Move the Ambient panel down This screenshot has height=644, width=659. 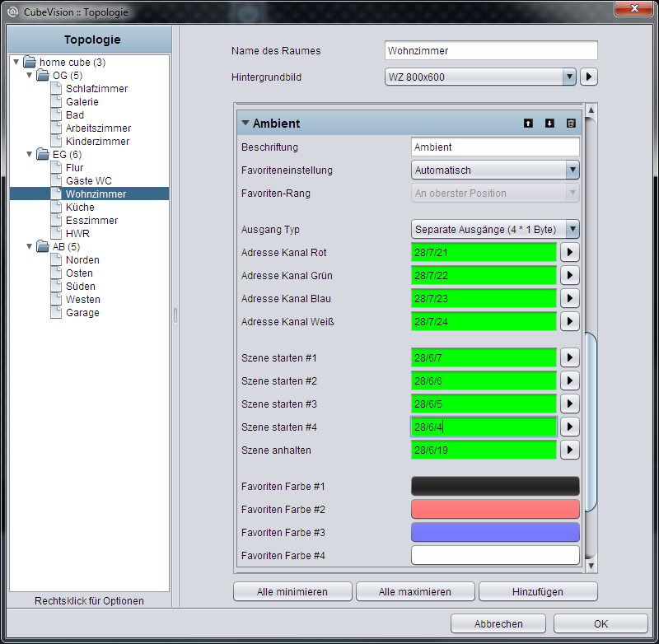549,123
